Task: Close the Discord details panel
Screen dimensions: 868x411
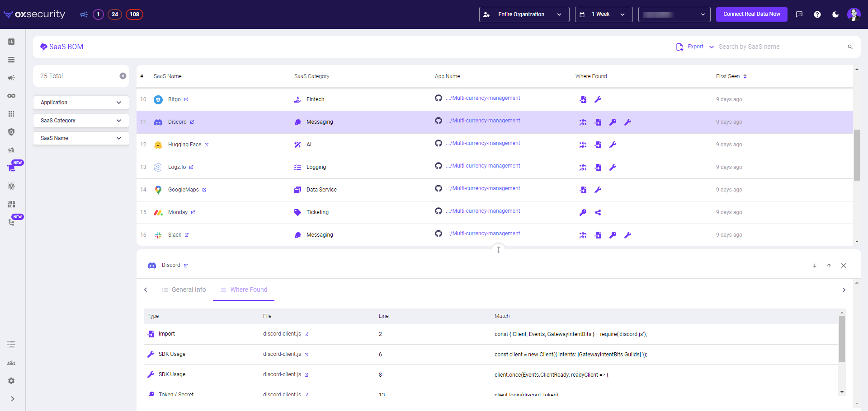Action: pyautogui.click(x=844, y=266)
